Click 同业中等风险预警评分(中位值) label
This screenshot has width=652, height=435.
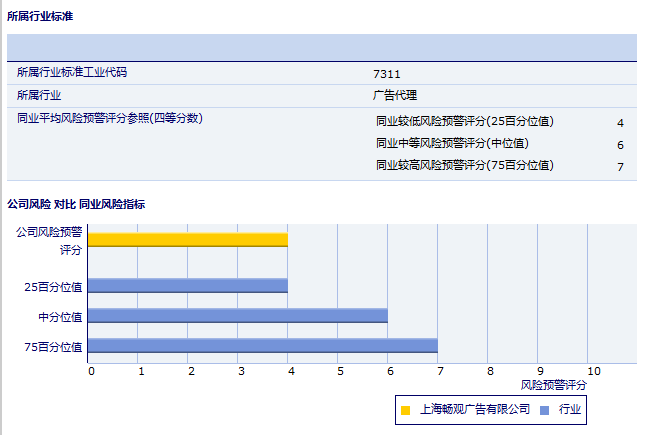coord(452,143)
